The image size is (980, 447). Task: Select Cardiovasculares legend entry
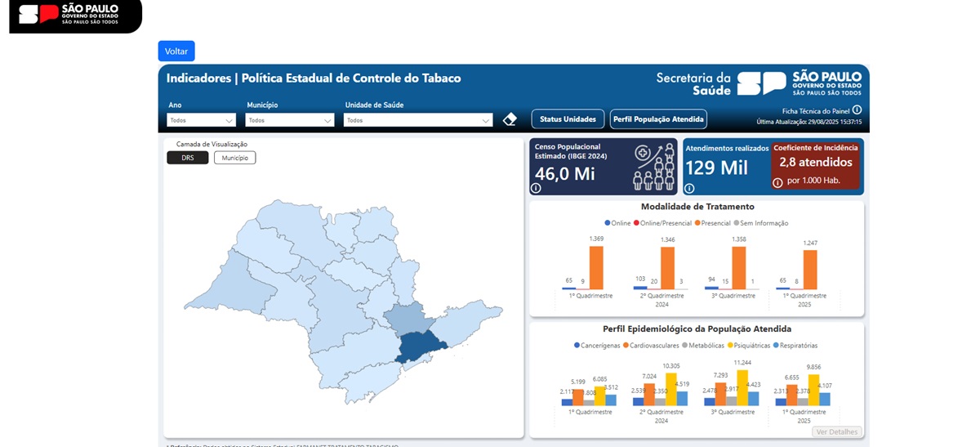coord(651,346)
